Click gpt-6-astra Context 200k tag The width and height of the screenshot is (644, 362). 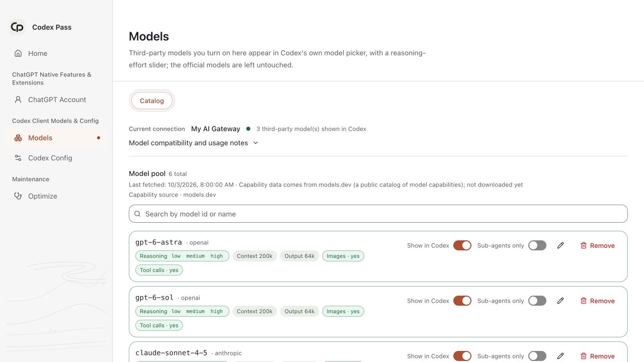255,256
